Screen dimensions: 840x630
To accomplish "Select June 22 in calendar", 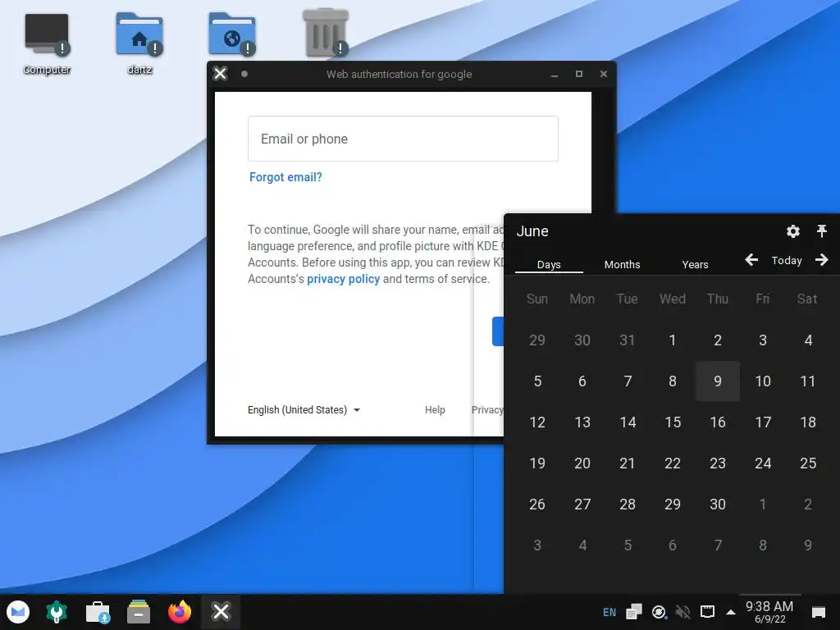I will [x=673, y=463].
